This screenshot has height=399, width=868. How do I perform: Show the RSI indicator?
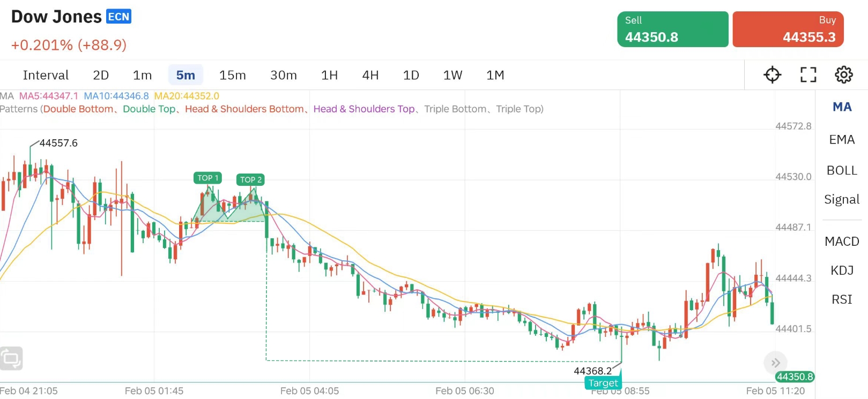(x=842, y=299)
